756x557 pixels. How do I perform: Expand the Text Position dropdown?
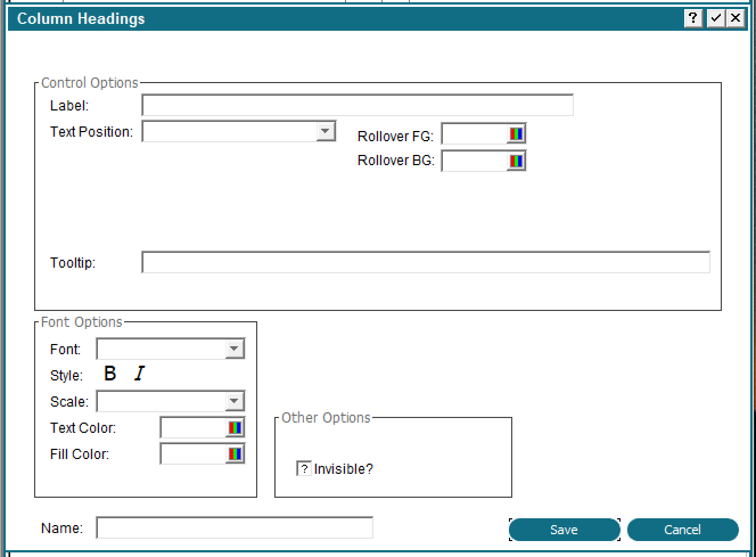pyautogui.click(x=325, y=132)
